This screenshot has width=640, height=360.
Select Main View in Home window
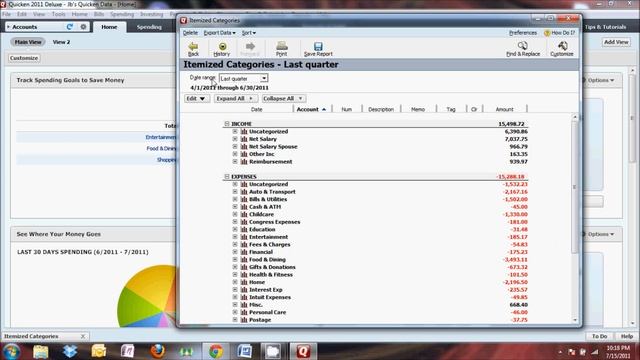click(28, 42)
